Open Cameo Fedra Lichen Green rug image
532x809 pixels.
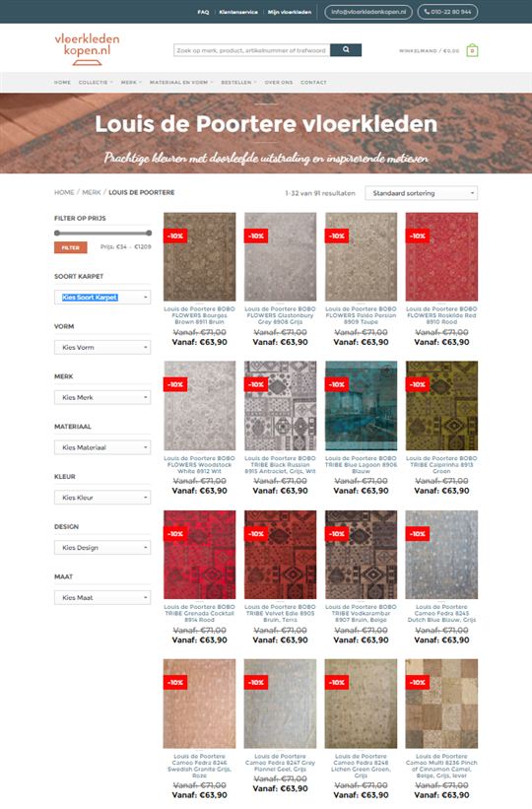coord(362,704)
